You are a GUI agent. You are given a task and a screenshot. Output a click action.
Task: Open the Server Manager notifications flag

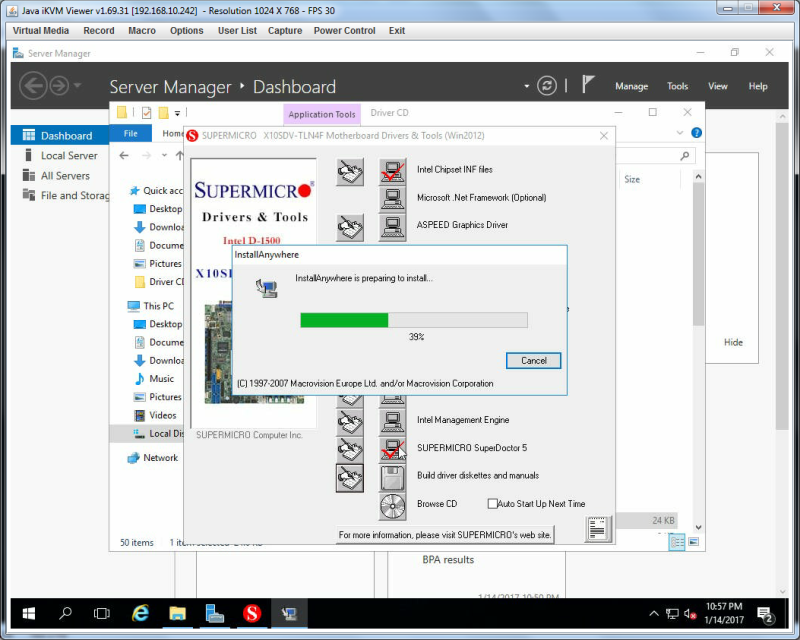click(588, 84)
